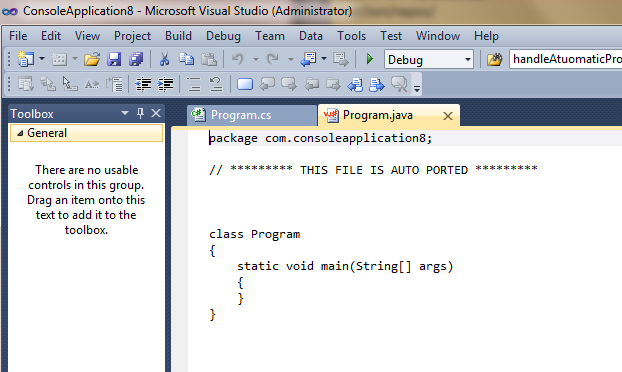Close the Toolbox panel
Viewport: 622px width, 372px height.
click(156, 113)
